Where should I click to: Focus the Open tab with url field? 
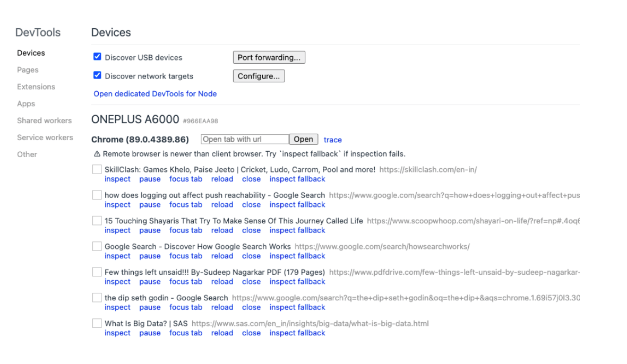click(x=245, y=140)
